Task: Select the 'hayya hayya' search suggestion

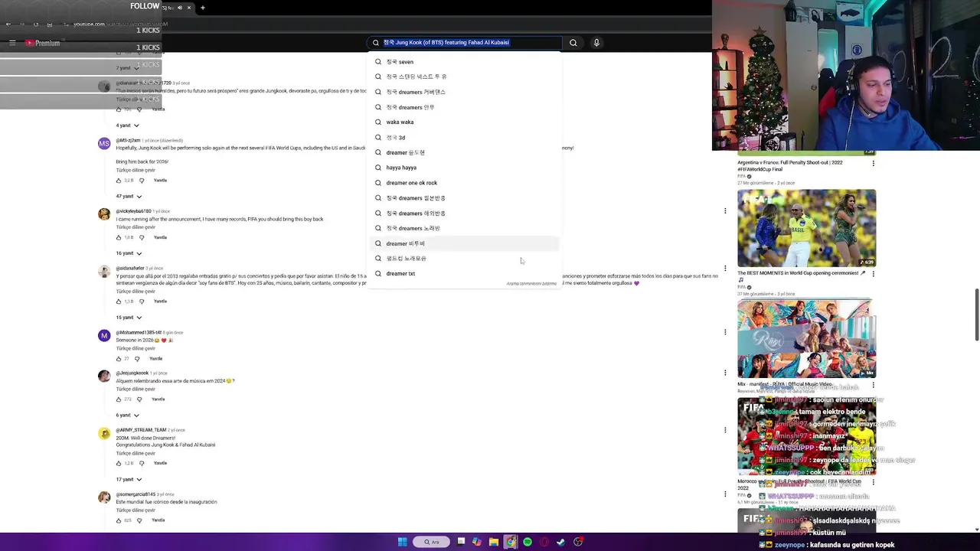Action: coord(465,168)
